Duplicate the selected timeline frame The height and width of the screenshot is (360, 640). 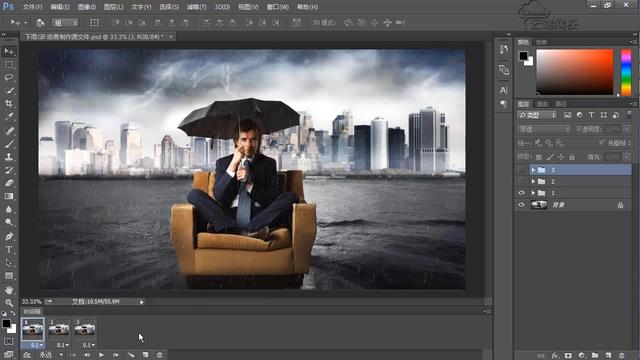point(145,355)
